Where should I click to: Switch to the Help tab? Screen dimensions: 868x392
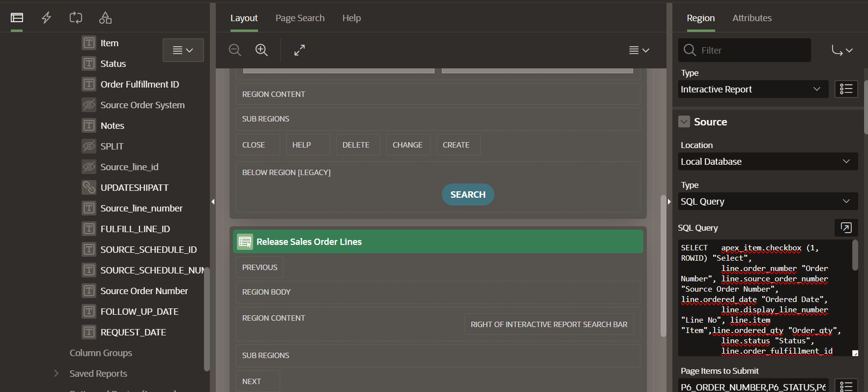351,18
